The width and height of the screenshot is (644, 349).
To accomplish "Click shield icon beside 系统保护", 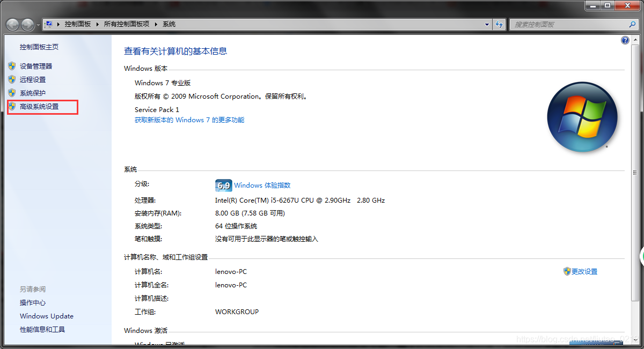I will pyautogui.click(x=12, y=93).
